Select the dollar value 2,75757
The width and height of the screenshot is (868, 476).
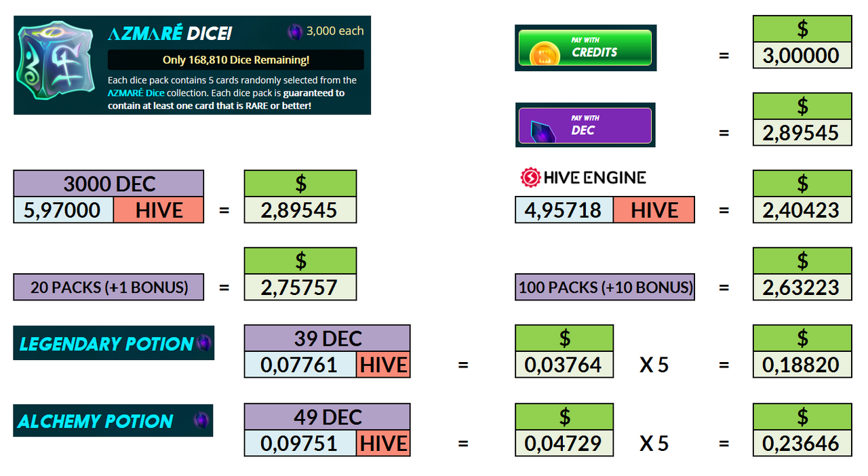(300, 287)
